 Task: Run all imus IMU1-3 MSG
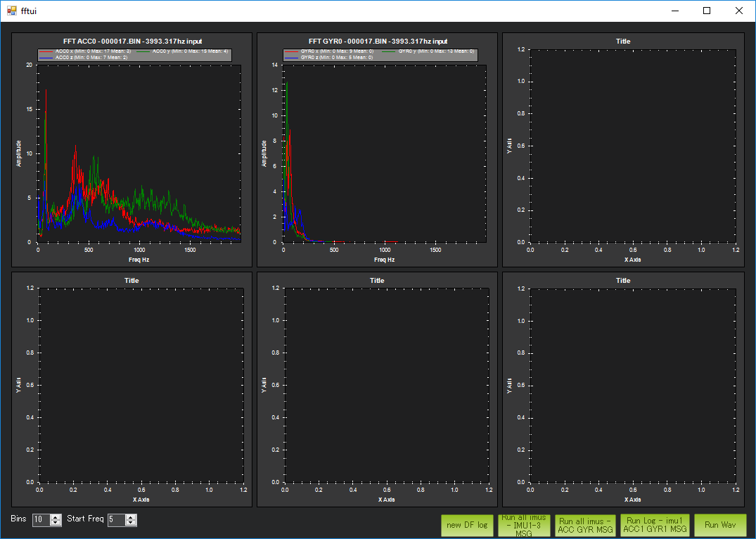[x=523, y=526]
